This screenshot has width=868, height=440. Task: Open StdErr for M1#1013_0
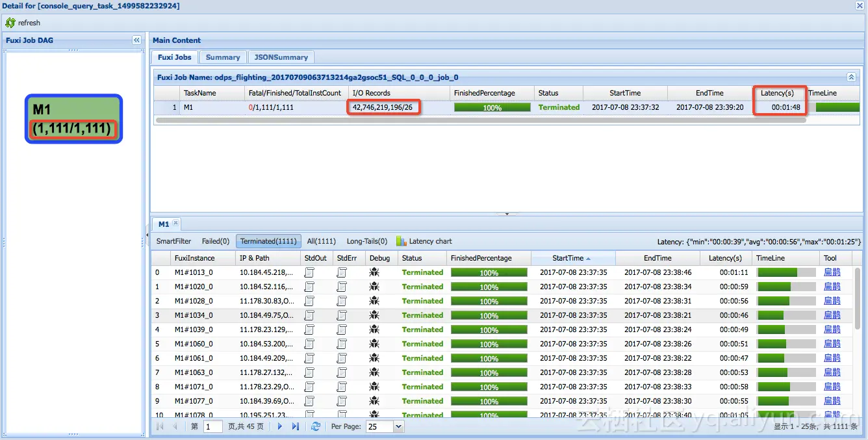[342, 272]
